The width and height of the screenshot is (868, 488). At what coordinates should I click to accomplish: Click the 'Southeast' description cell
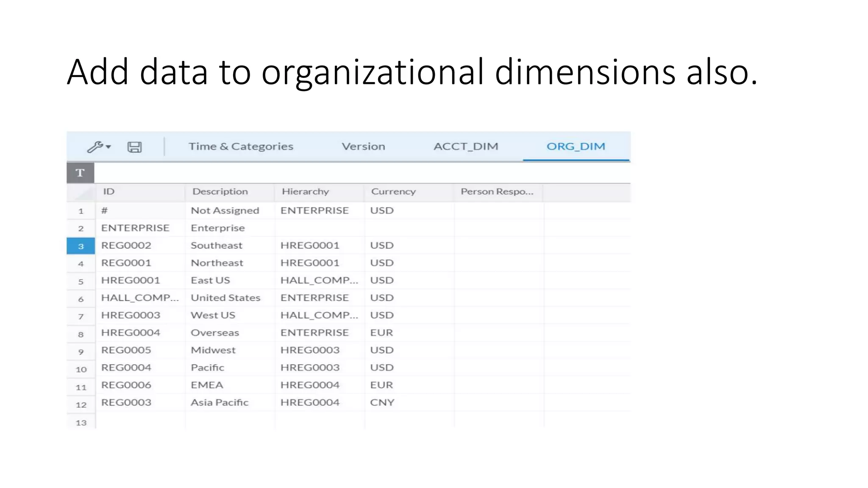click(230, 245)
